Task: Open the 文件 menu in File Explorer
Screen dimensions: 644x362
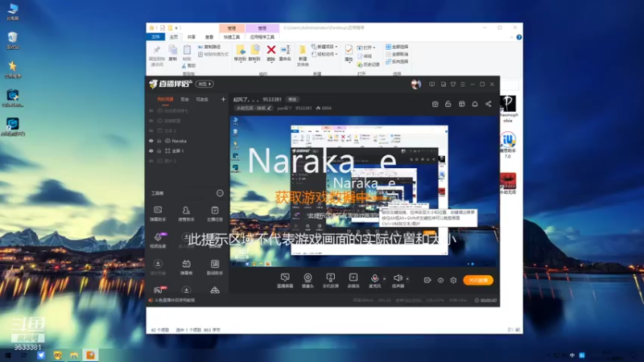Action: pyautogui.click(x=155, y=37)
